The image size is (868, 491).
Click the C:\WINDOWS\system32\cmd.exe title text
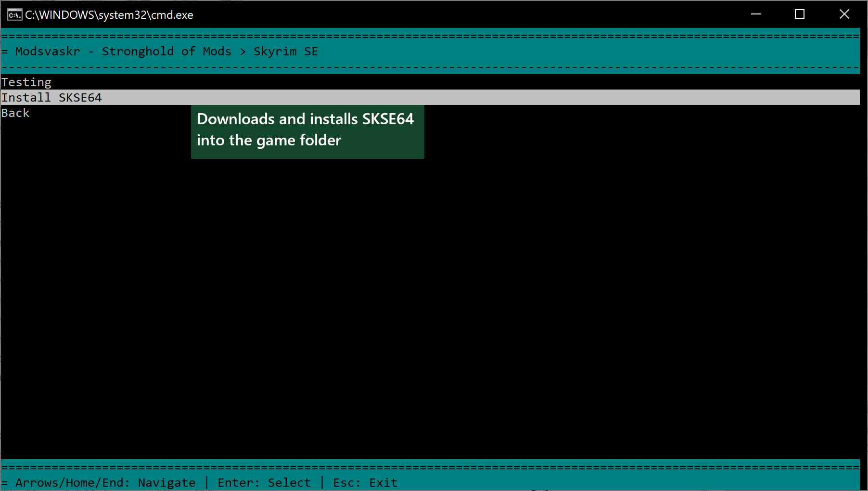coord(109,15)
